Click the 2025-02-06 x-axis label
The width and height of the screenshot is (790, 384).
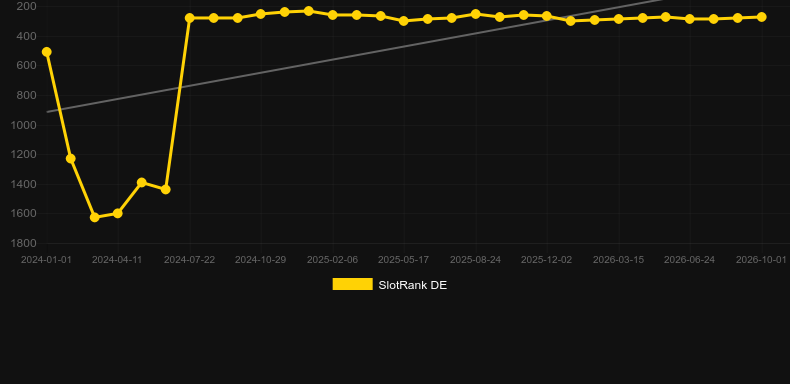point(333,260)
